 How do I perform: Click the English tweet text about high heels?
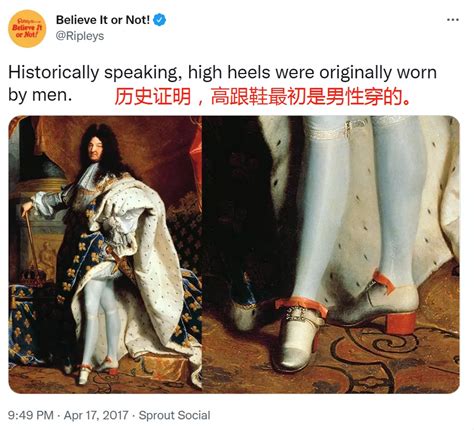222,84
